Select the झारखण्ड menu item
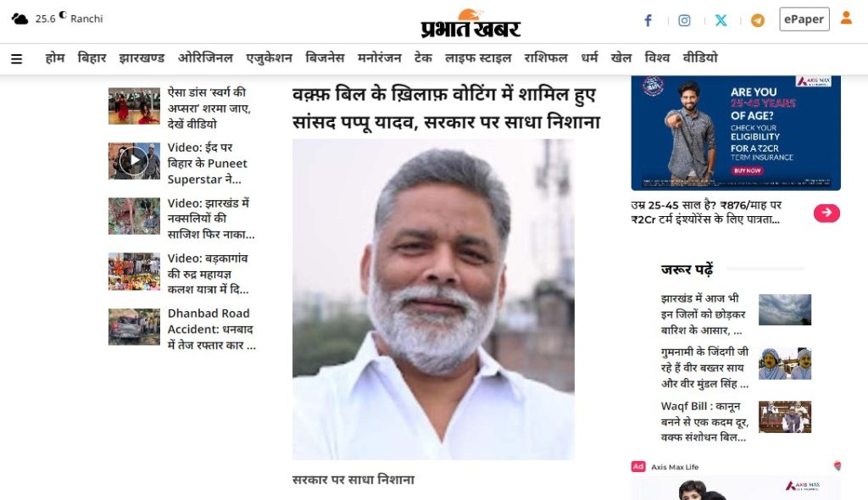 click(142, 58)
